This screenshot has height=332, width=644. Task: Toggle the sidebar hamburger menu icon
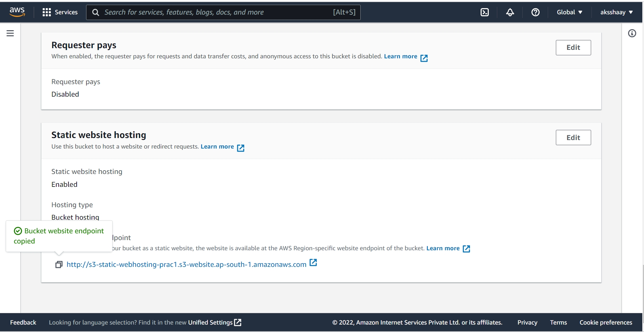point(10,33)
